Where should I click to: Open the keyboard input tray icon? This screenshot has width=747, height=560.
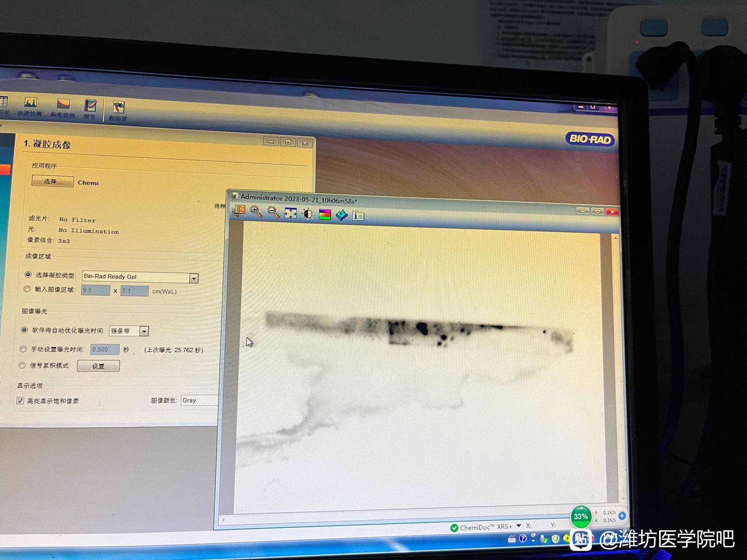click(x=512, y=539)
